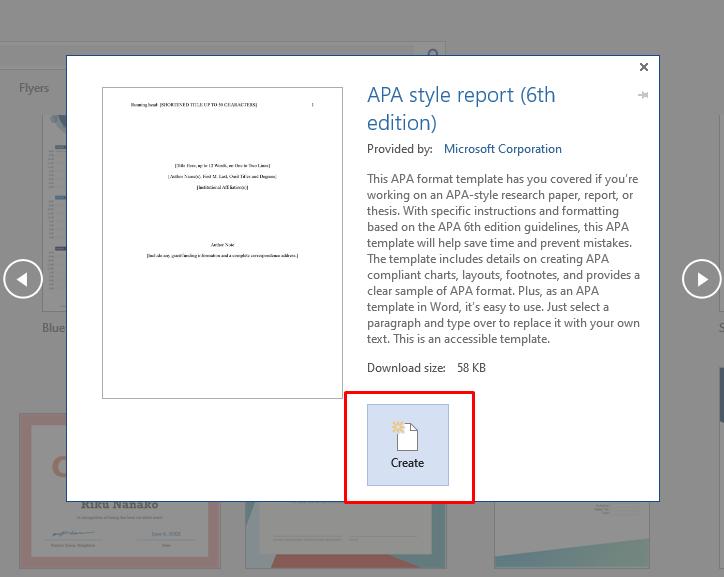The image size is (724, 577).
Task: Open the blue flyer template thumbnail behind the dialog
Action: 54,212
